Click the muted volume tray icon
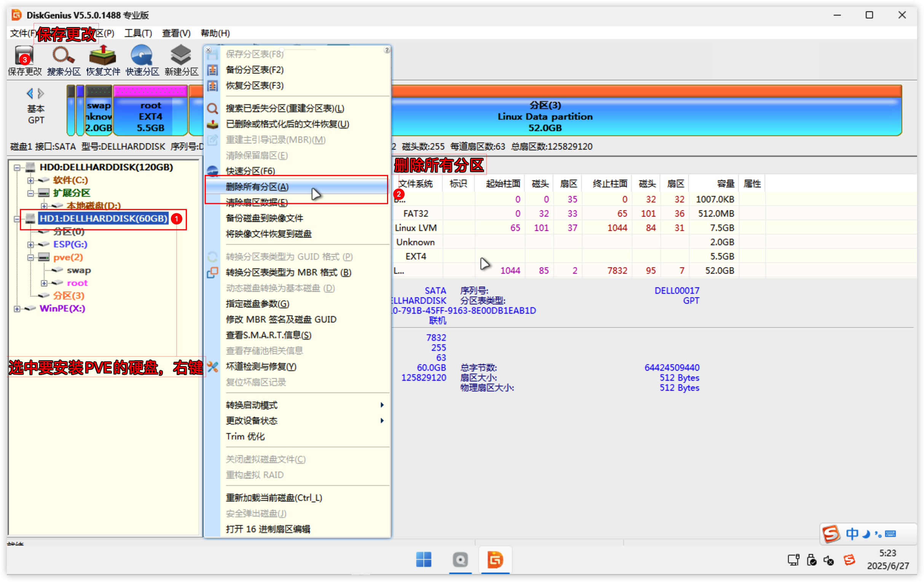The image size is (924, 582). coord(828,561)
